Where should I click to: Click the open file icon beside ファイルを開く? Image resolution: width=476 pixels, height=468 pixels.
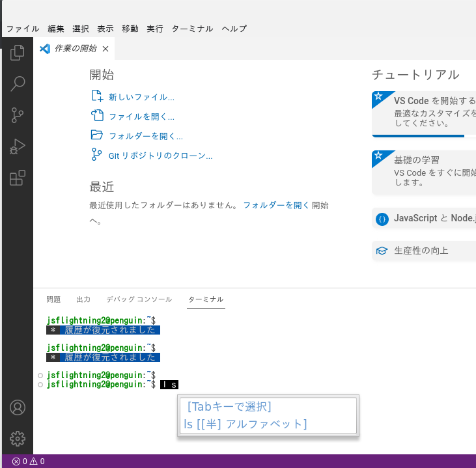click(x=97, y=115)
